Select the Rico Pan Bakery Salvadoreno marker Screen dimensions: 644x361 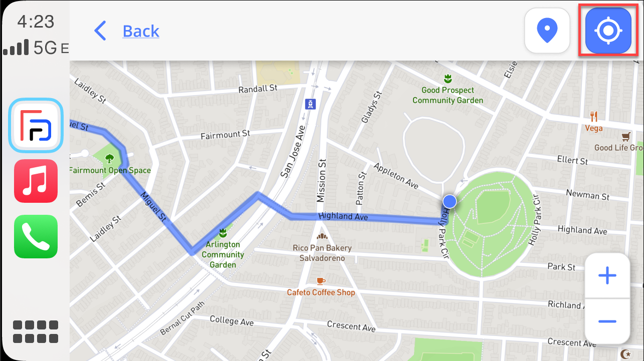click(x=322, y=236)
